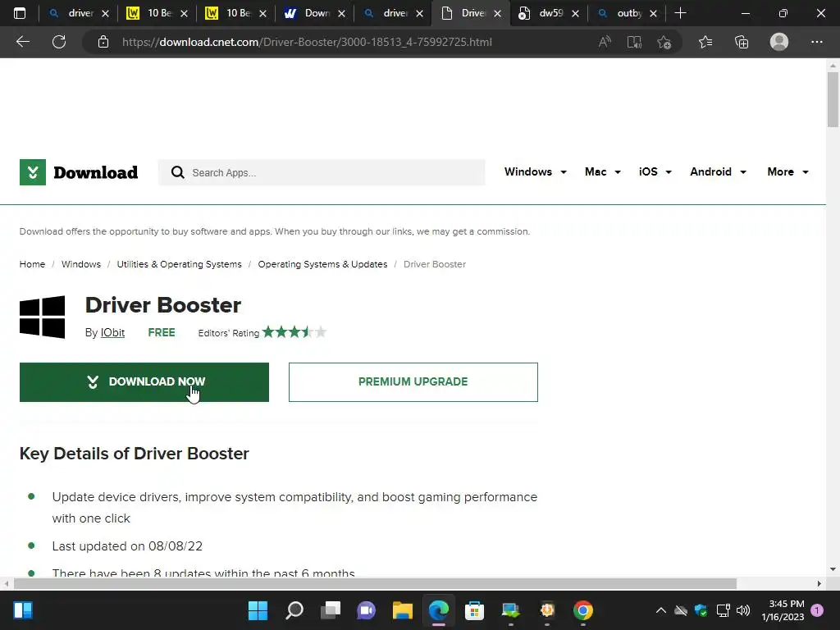Viewport: 840px width, 630px height.
Task: Expand the More dropdown menu
Action: point(787,172)
